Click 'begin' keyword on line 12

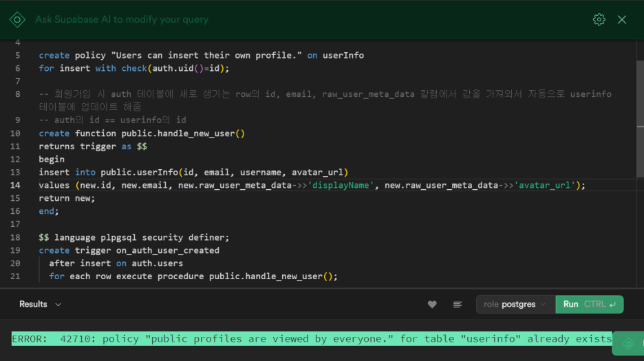pyautogui.click(x=52, y=160)
